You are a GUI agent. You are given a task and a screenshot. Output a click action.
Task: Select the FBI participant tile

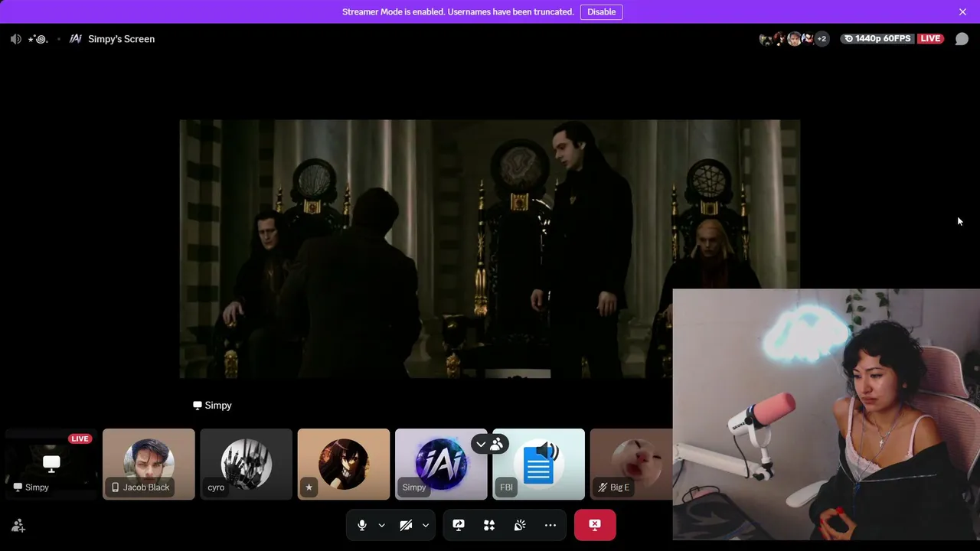[538, 464]
